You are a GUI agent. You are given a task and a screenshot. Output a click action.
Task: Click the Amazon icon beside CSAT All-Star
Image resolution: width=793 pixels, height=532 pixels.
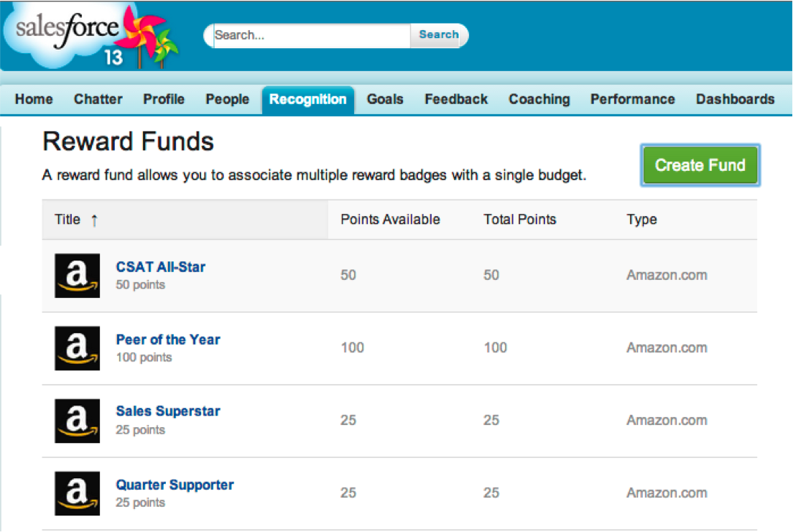coord(78,276)
